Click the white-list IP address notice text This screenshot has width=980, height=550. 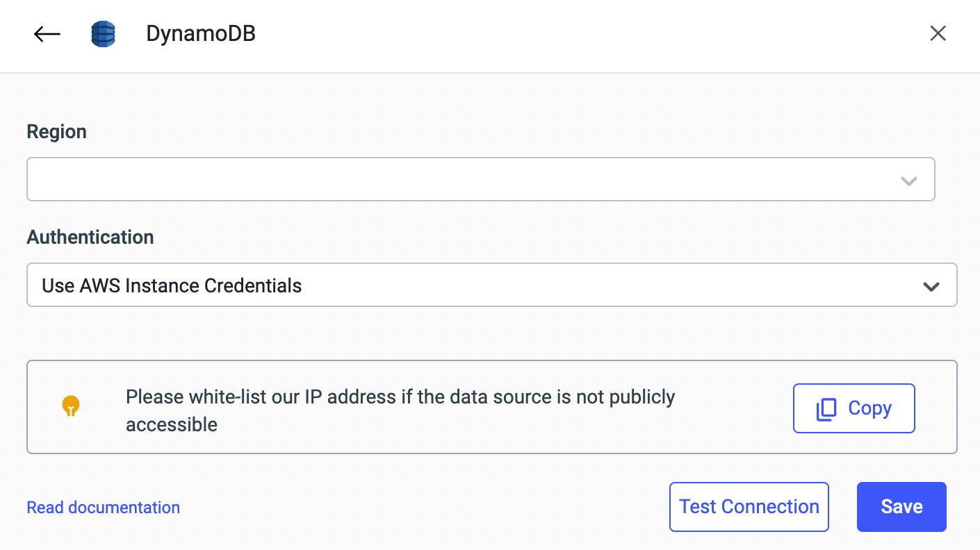click(400, 397)
